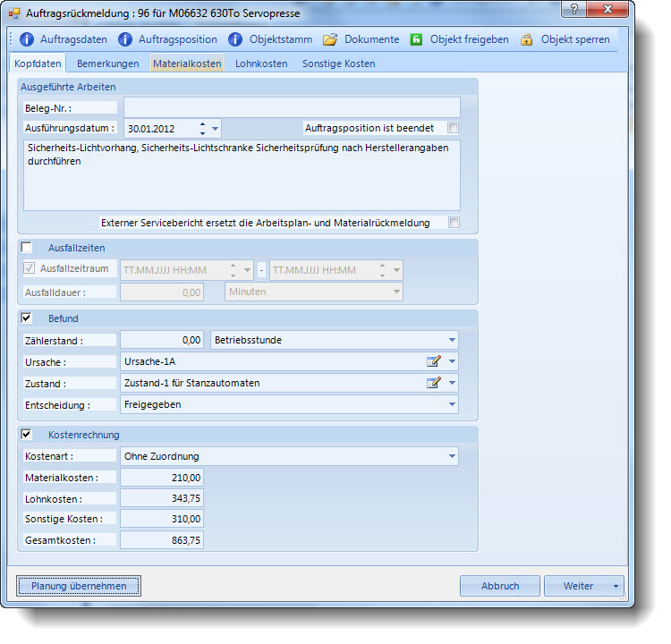Increase Ausführungsdatum with the spinner arrow
Image resolution: width=671 pixels, height=644 pixels.
pos(203,124)
